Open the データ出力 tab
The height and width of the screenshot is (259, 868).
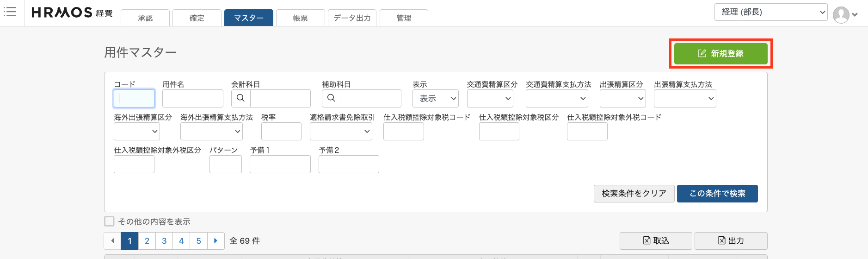352,18
